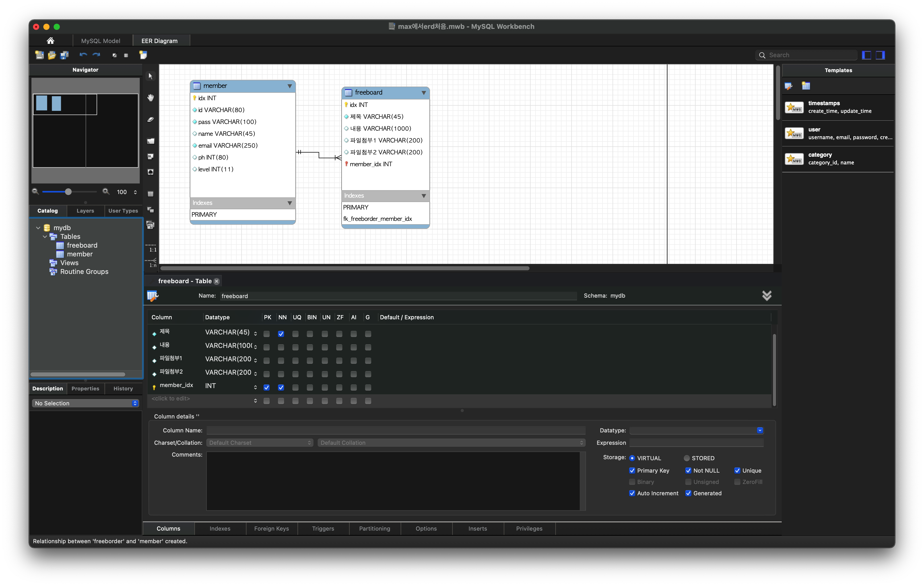
Task: Click the Layers panel tab
Action: (85, 211)
